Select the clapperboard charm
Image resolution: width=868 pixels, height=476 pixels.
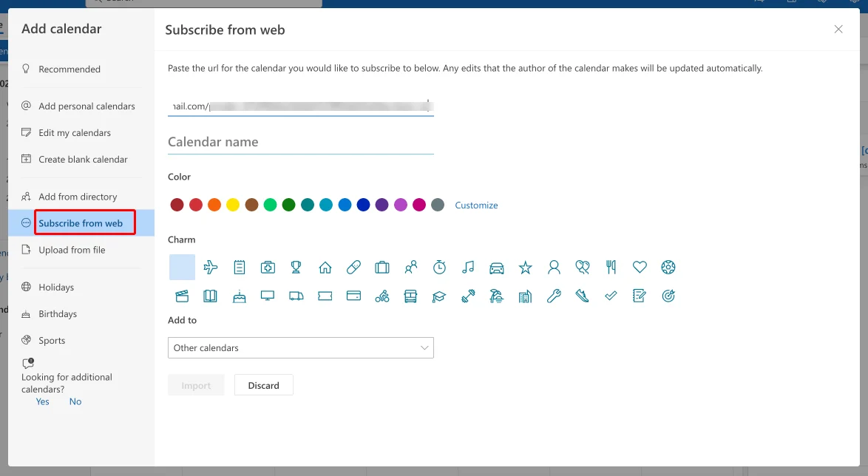(182, 296)
